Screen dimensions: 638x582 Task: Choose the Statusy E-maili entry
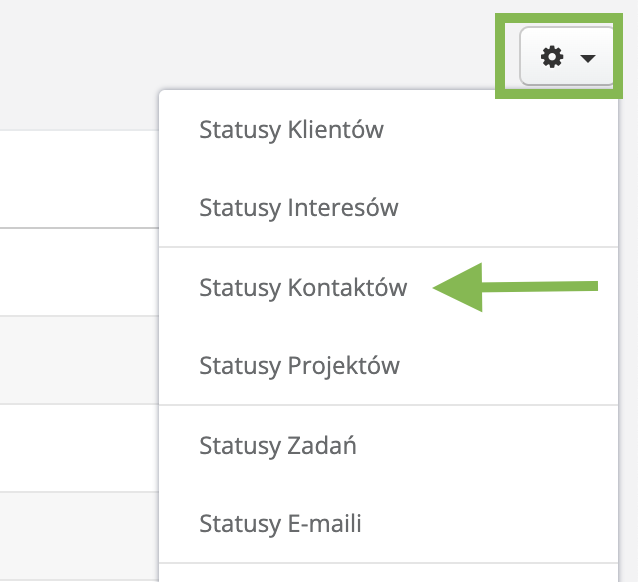tap(280, 523)
